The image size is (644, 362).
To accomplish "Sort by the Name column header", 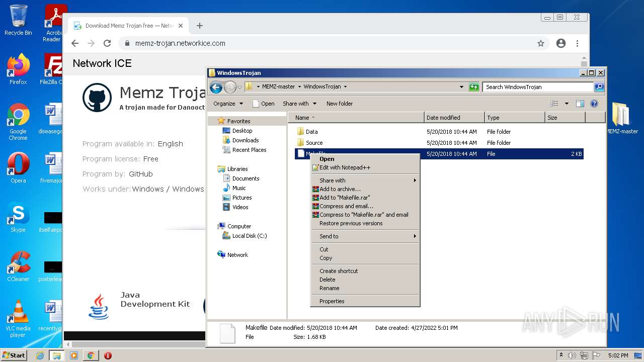I will click(356, 118).
